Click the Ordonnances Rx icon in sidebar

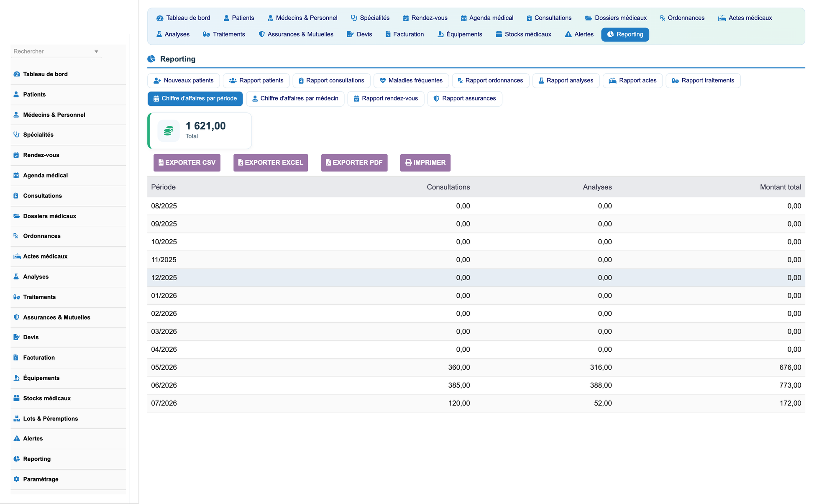click(16, 236)
